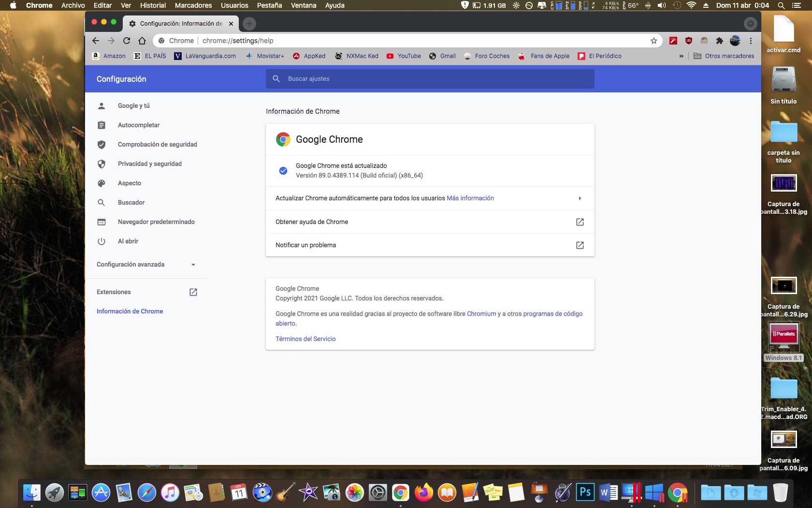Image resolution: width=812 pixels, height=508 pixels.
Task: Open the Editar menu
Action: 102,5
